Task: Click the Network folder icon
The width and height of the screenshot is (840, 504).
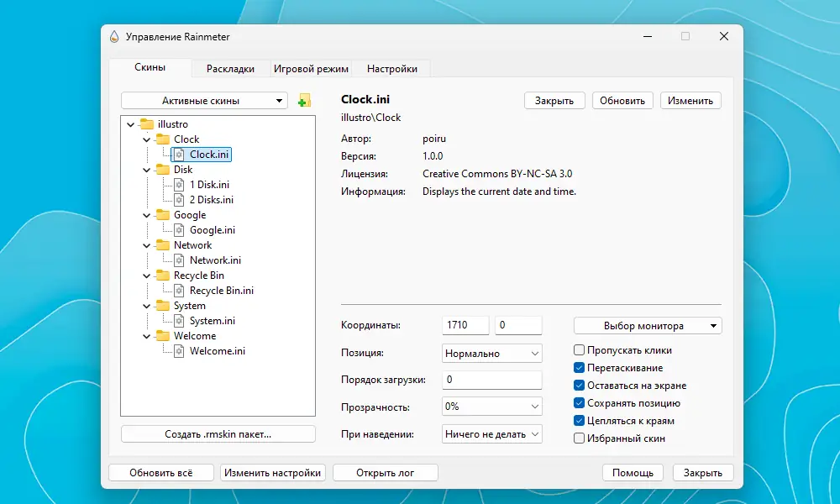Action: [163, 245]
